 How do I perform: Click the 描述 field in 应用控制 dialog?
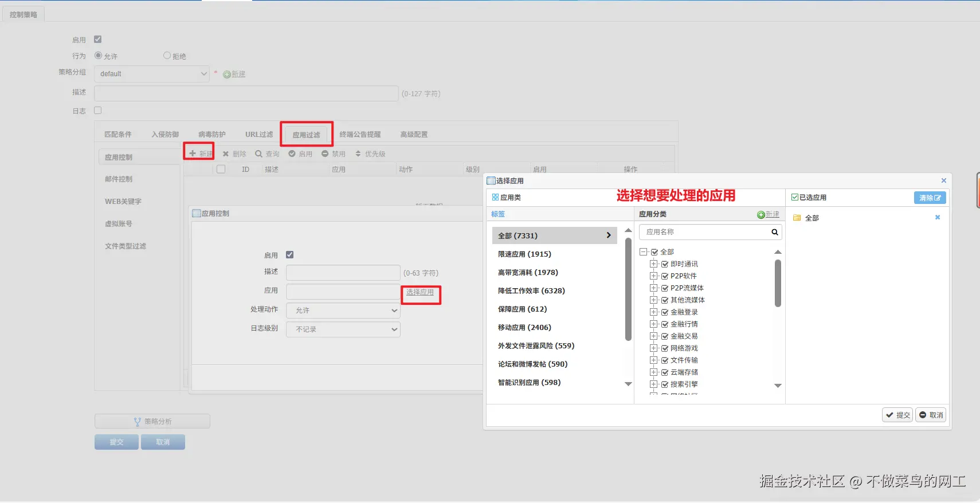pos(343,273)
